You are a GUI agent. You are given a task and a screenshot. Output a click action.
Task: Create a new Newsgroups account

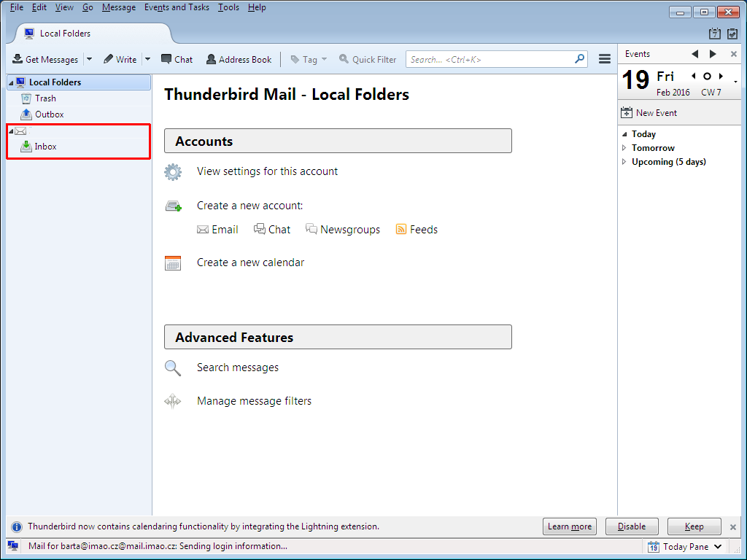[x=343, y=230]
